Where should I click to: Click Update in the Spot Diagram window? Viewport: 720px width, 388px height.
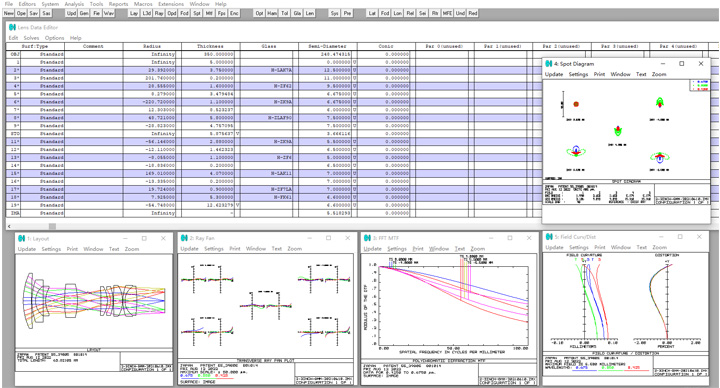coord(554,74)
